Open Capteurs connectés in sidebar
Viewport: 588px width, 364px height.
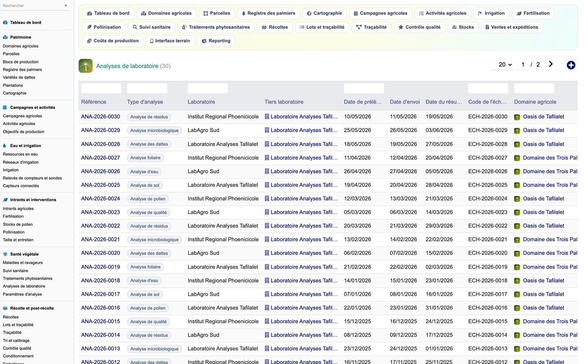(x=21, y=186)
